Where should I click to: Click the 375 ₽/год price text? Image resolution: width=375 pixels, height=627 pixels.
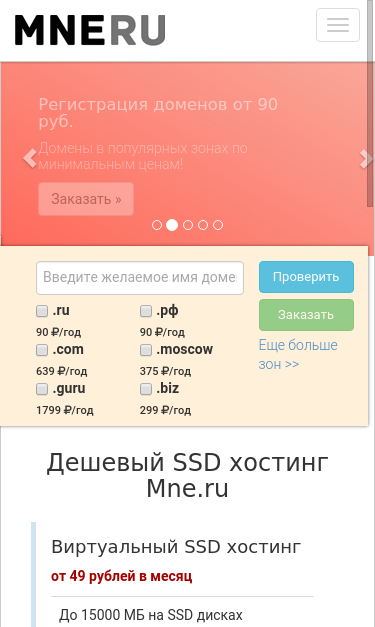click(166, 371)
